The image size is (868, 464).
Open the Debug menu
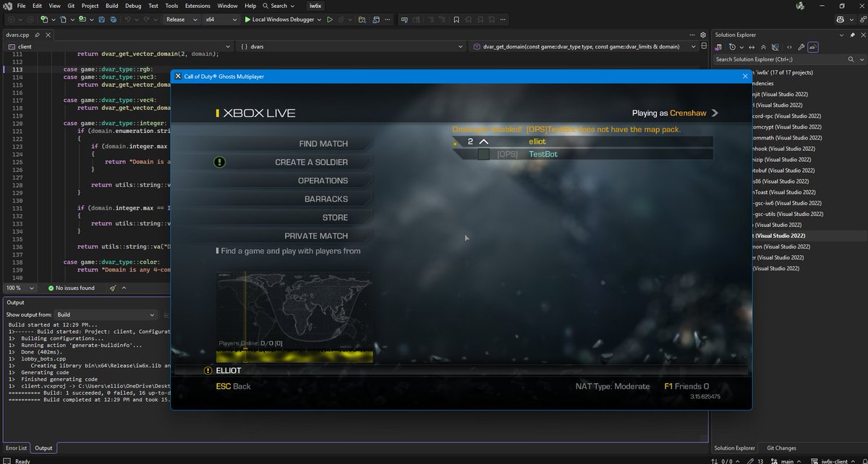pyautogui.click(x=133, y=6)
